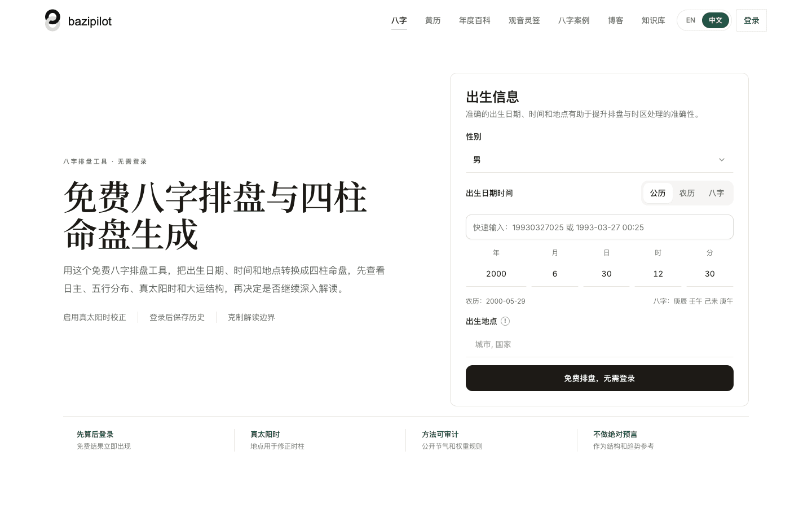
Task: Click the 不做绝对预言 feature heading
Action: pos(615,434)
